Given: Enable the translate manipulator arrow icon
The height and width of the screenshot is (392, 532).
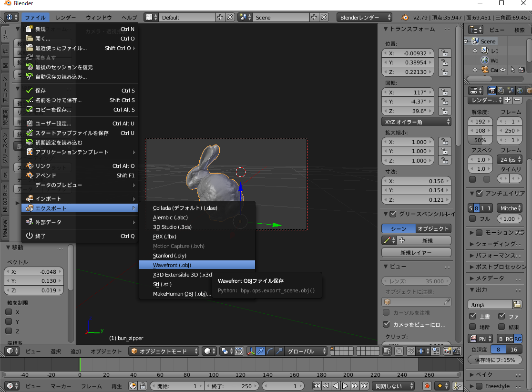Looking at the screenshot, I should tap(260, 351).
